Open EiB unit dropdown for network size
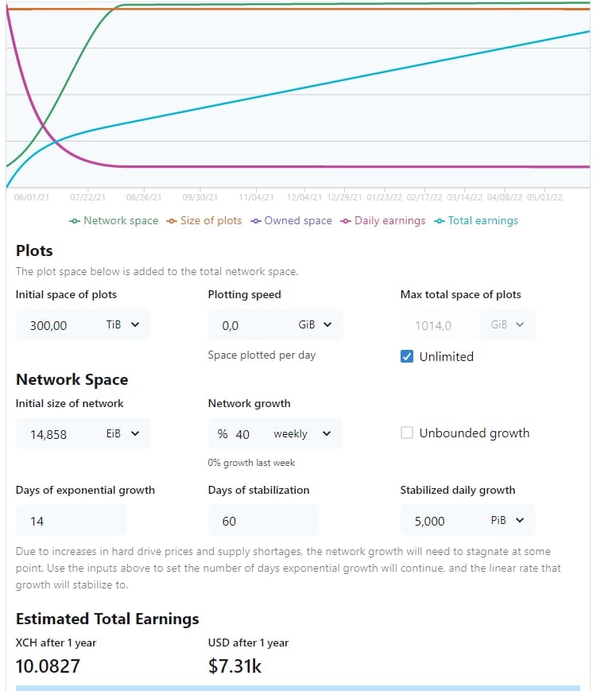The height and width of the screenshot is (691, 616). tap(124, 433)
